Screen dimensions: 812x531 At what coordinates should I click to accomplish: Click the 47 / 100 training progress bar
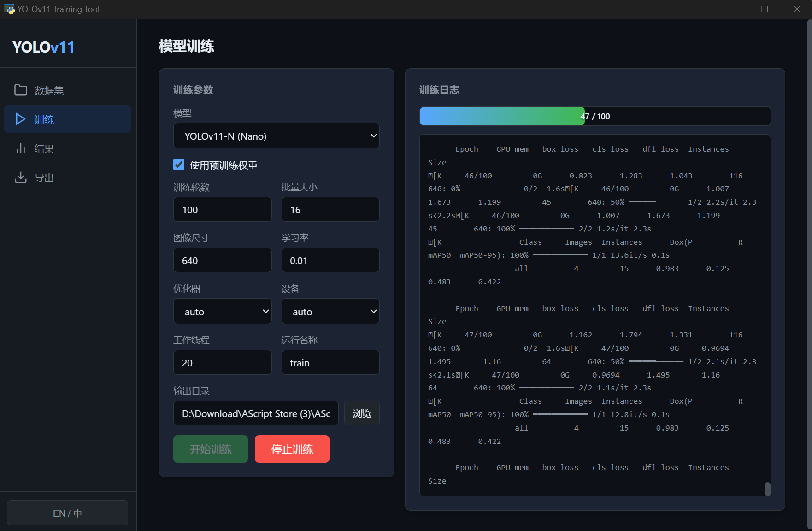point(594,116)
